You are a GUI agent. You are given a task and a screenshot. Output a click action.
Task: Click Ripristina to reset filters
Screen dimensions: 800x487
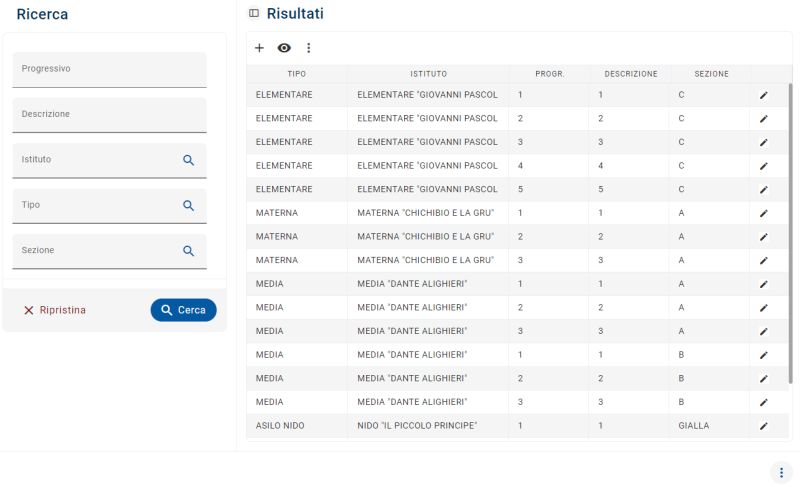(55, 310)
